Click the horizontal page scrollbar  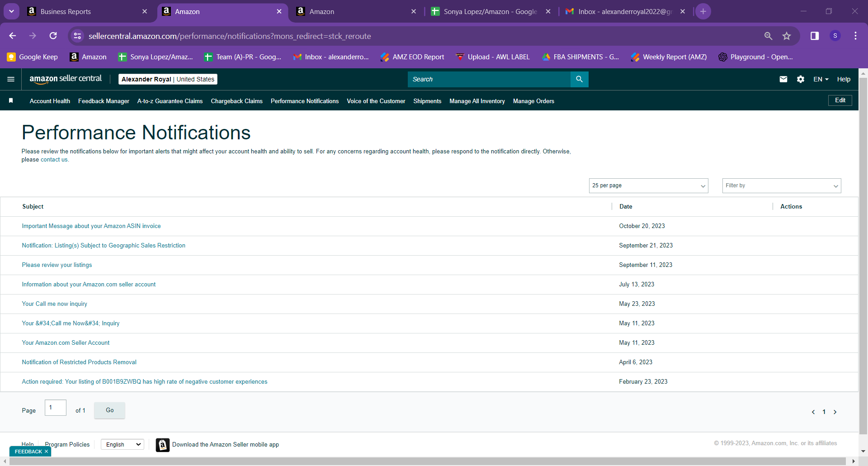[427, 461]
